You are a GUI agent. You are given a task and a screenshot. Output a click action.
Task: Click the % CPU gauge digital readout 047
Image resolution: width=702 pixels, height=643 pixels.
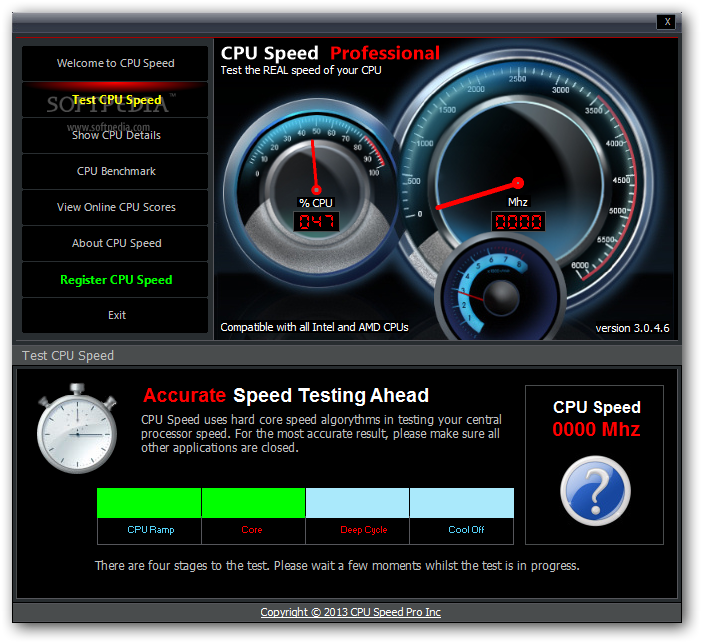pos(316,222)
